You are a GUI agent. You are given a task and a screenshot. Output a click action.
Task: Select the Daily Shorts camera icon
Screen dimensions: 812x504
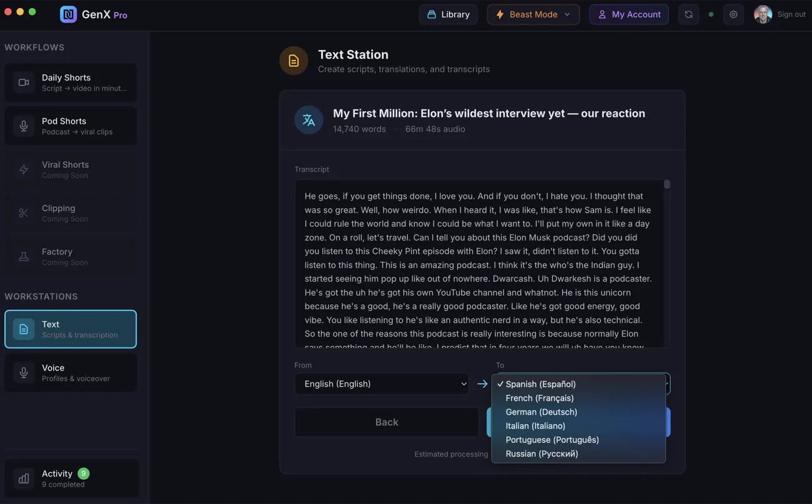[x=23, y=82]
